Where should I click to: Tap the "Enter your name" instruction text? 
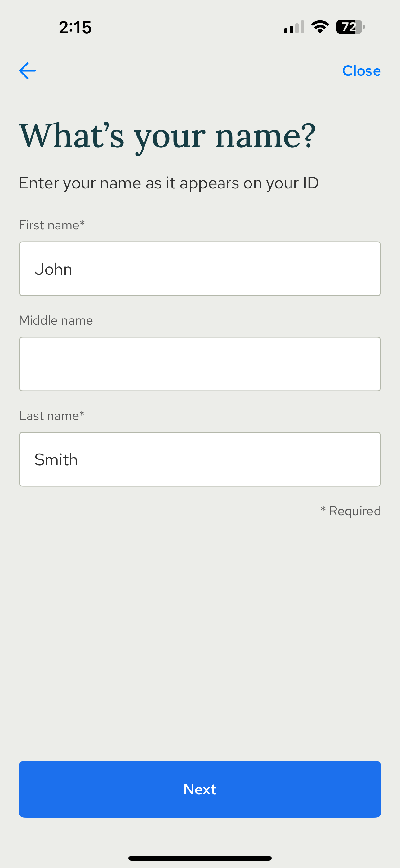point(169,183)
